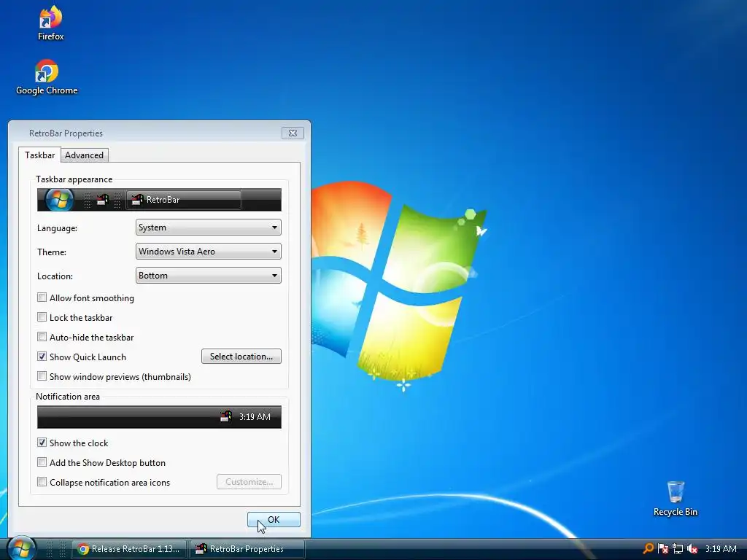Viewport: 747px width, 560px height.
Task: Select the Recycle Bin desktop icon
Action: 675,498
